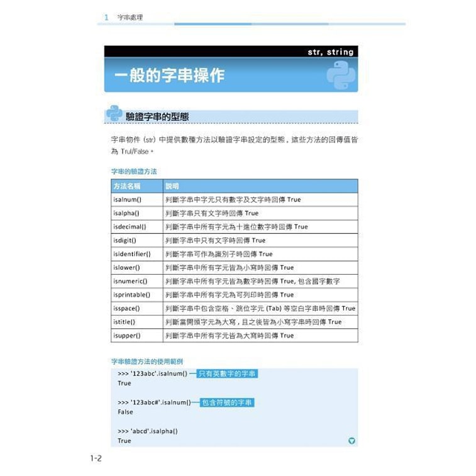476x476 pixels.
Task: Click the code line 'abcd'.isalpha()
Action: point(148,431)
